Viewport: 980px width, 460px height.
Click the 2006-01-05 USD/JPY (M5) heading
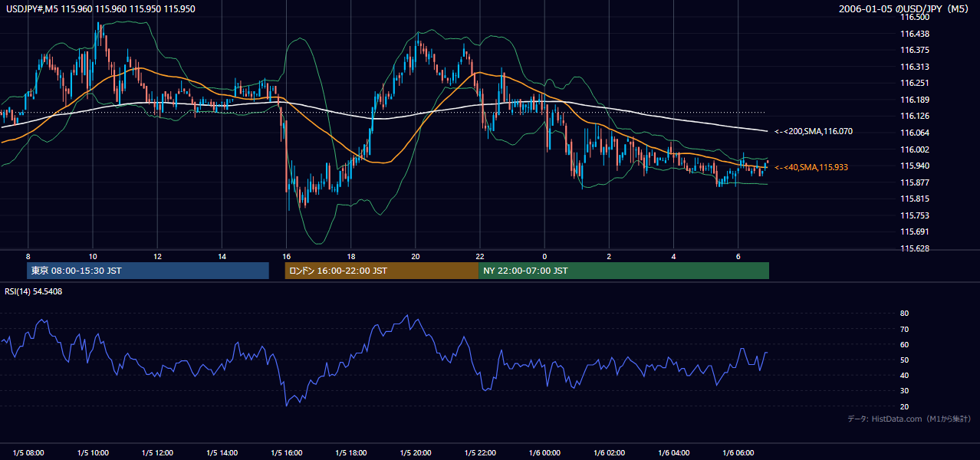[905, 9]
